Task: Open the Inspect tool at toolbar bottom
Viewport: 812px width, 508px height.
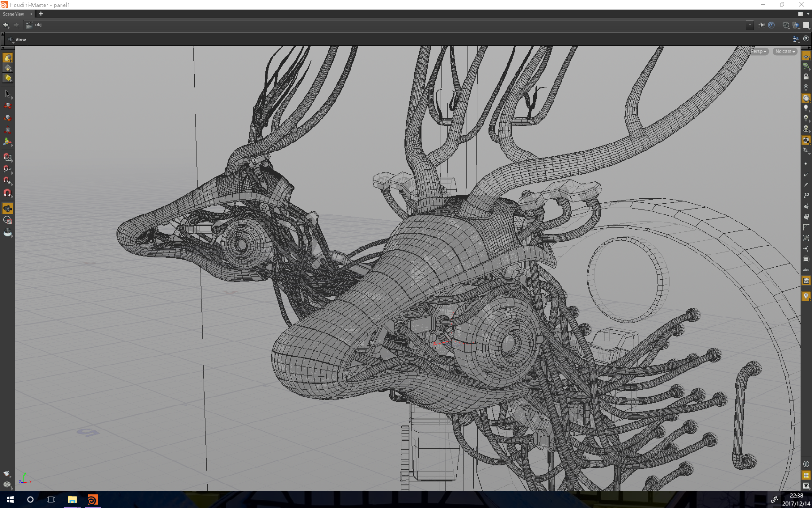Action: point(8,232)
